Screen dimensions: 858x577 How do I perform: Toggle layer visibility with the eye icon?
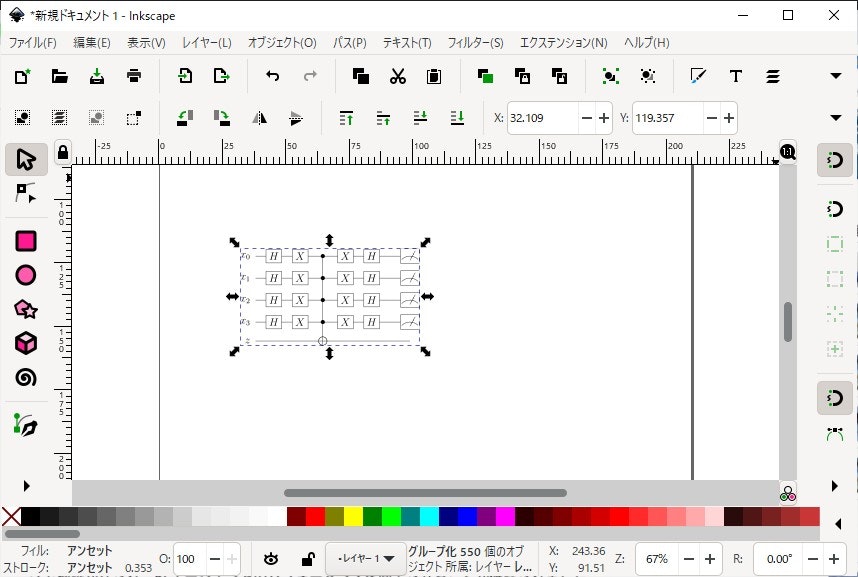tap(270, 558)
